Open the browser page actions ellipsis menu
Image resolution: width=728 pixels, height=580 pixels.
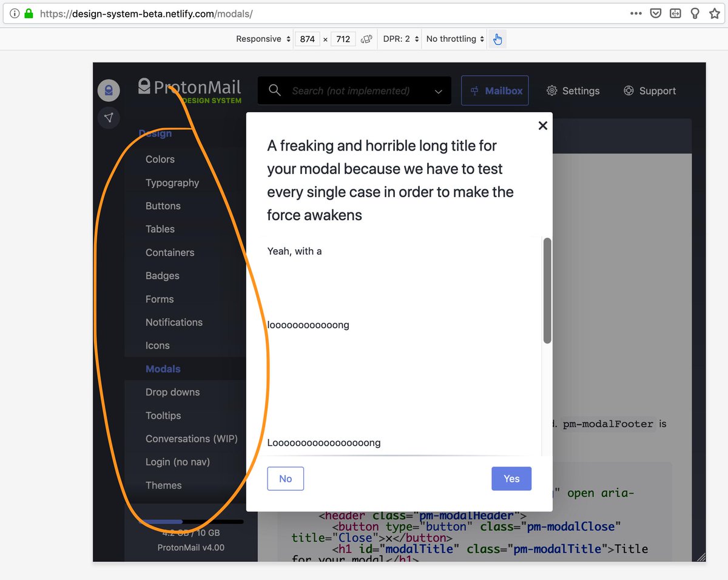point(636,13)
